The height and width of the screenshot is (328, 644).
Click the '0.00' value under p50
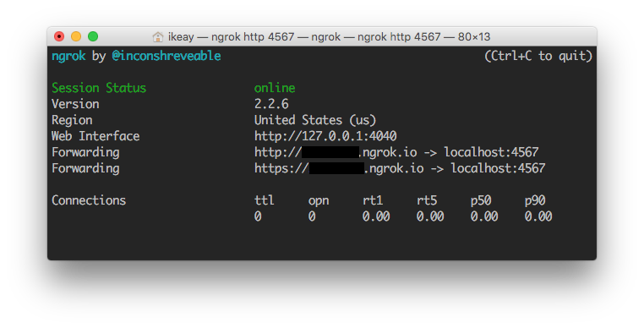(484, 216)
